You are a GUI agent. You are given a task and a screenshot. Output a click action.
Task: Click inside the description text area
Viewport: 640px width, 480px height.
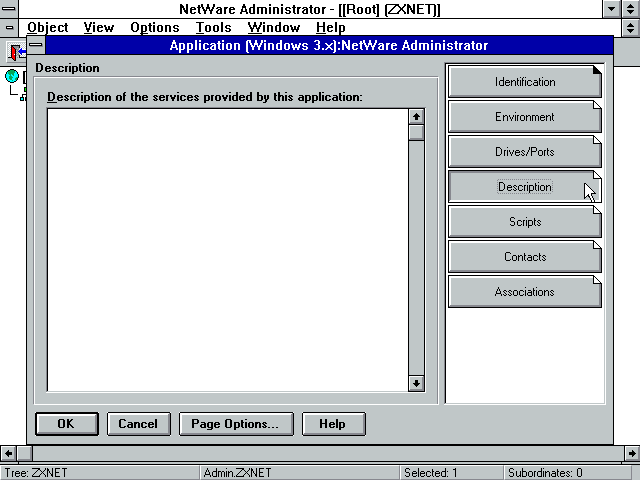(x=228, y=250)
